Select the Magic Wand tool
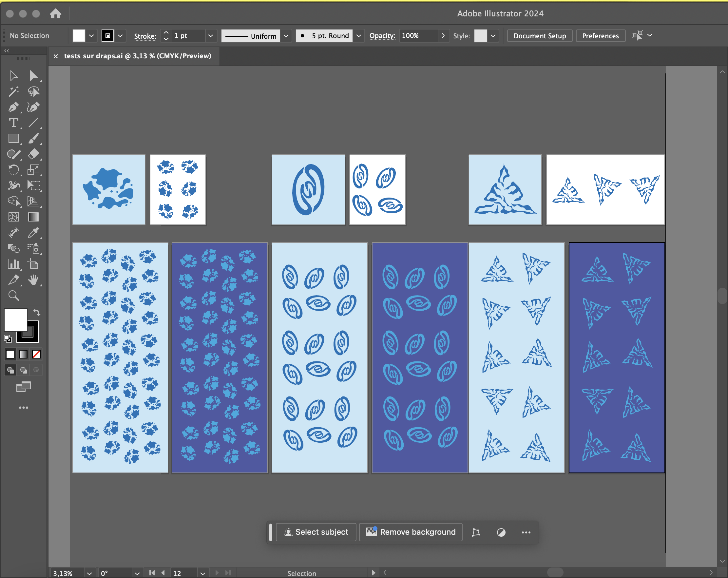The height and width of the screenshot is (578, 728). [13, 91]
